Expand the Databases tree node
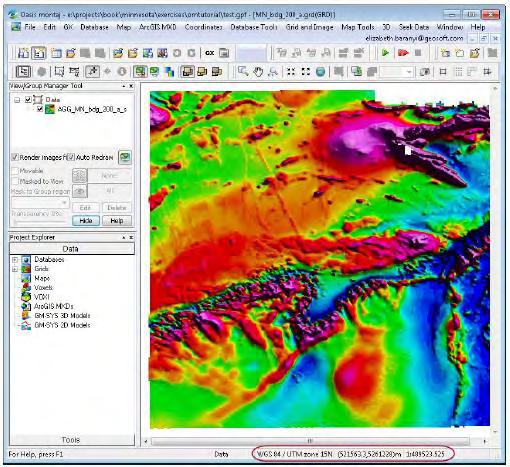 [x=15, y=260]
